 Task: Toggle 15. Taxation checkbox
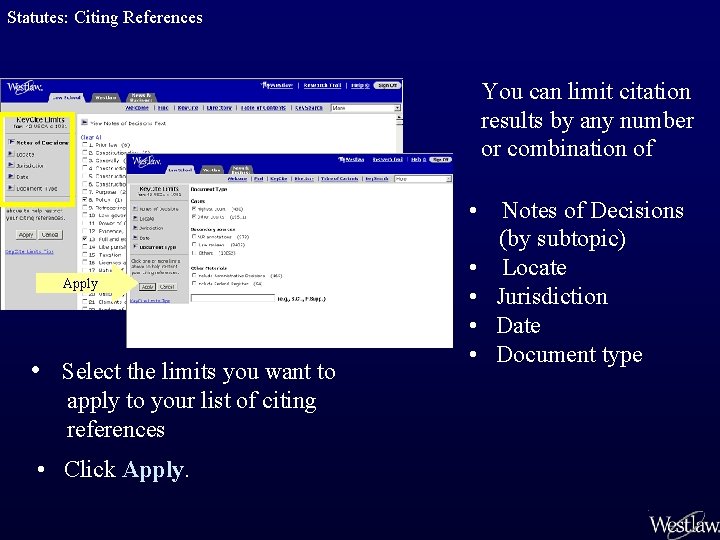click(x=84, y=254)
